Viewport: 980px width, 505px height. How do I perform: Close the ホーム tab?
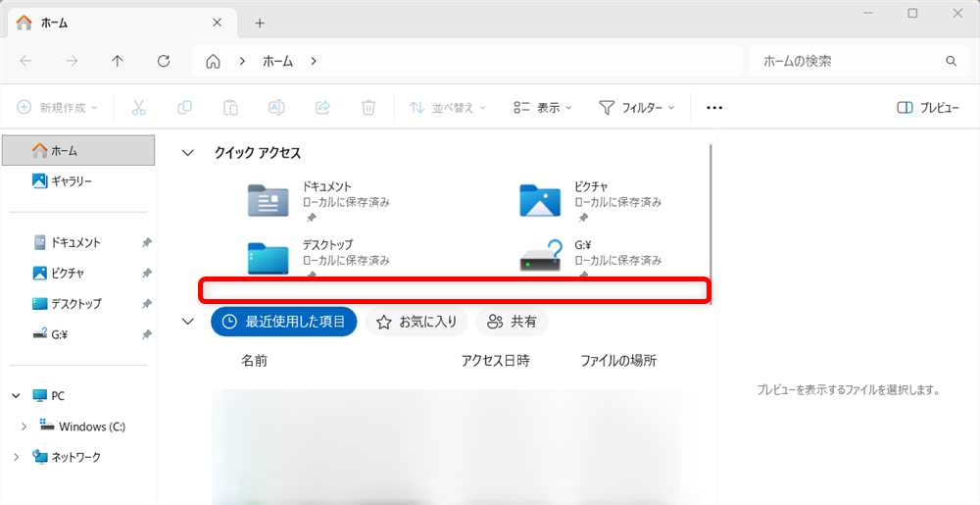click(217, 23)
